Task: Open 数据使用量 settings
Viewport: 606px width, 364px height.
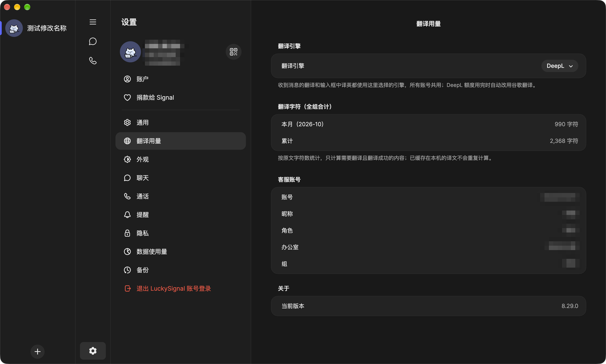Action: (x=180, y=251)
